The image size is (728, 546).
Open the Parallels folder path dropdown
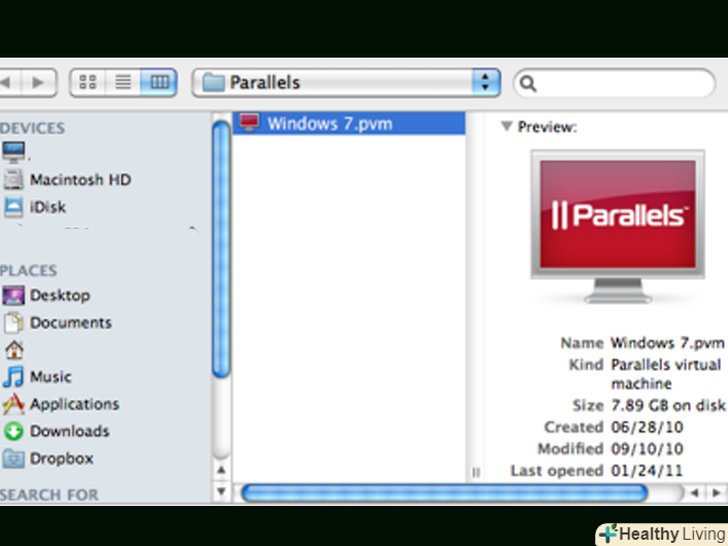click(x=346, y=83)
